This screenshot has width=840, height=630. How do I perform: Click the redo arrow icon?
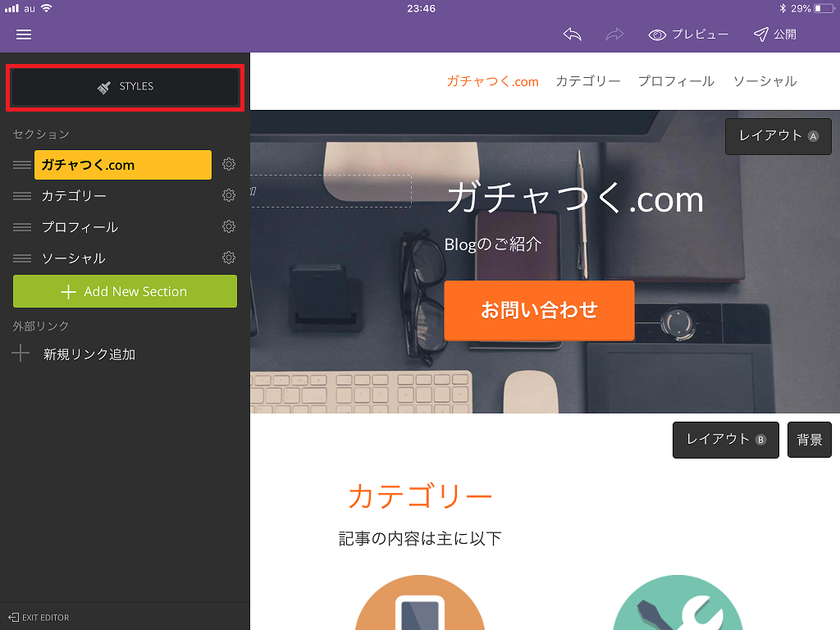(614, 34)
